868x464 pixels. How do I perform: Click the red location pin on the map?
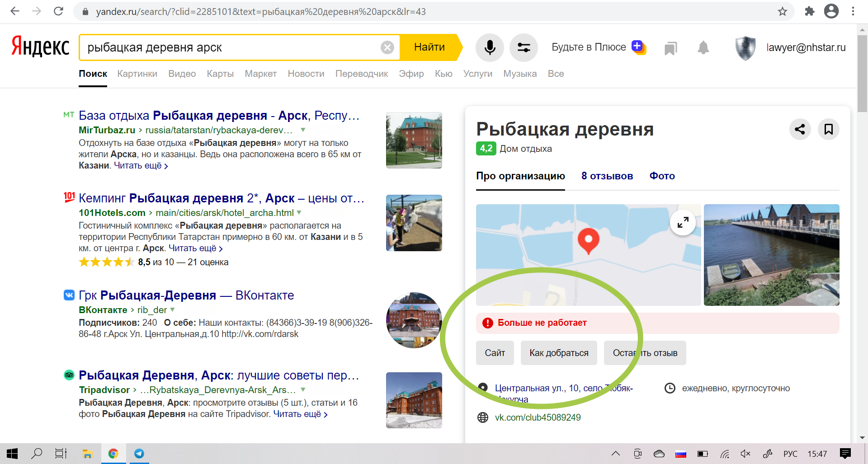pyautogui.click(x=589, y=241)
